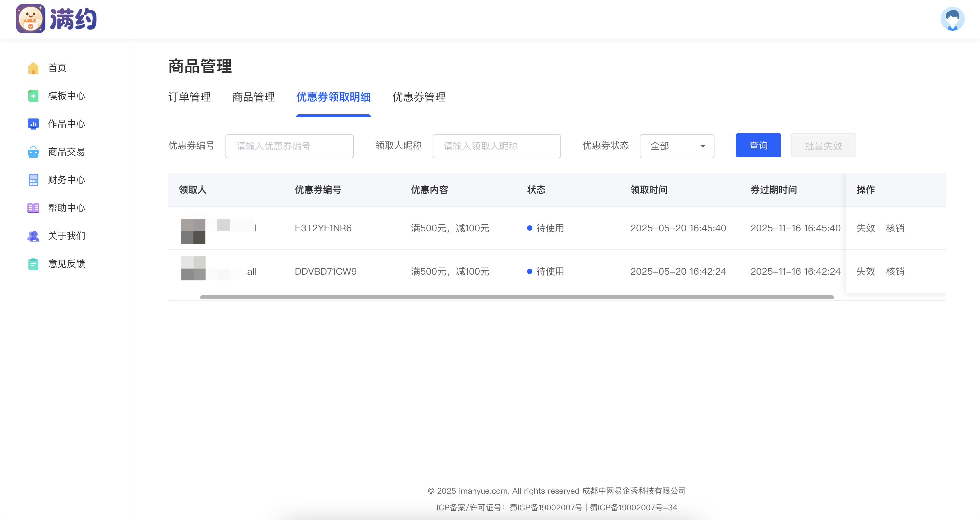This screenshot has height=520, width=980.
Task: Switch to the 订单管理 tab
Action: (189, 97)
